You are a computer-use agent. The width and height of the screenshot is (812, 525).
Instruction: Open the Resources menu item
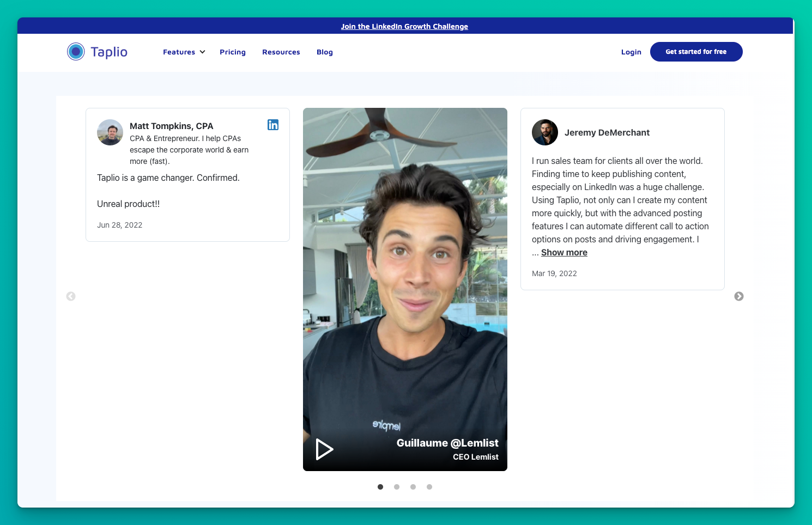click(x=281, y=52)
